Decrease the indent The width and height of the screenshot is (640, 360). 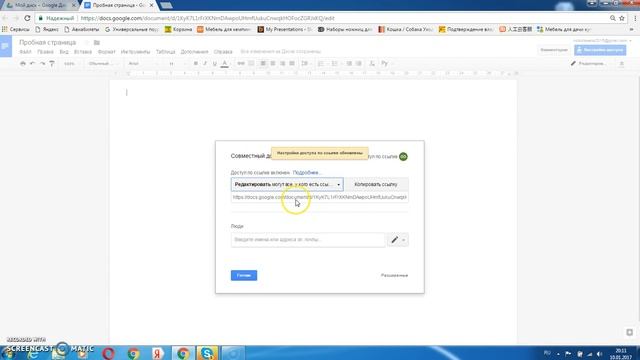[x=349, y=64]
